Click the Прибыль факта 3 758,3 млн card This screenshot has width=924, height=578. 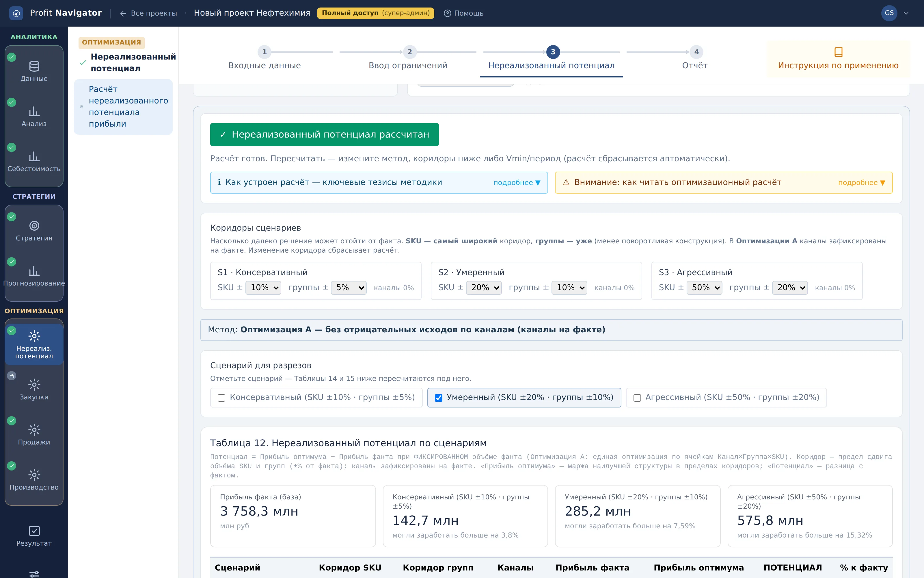coord(293,516)
